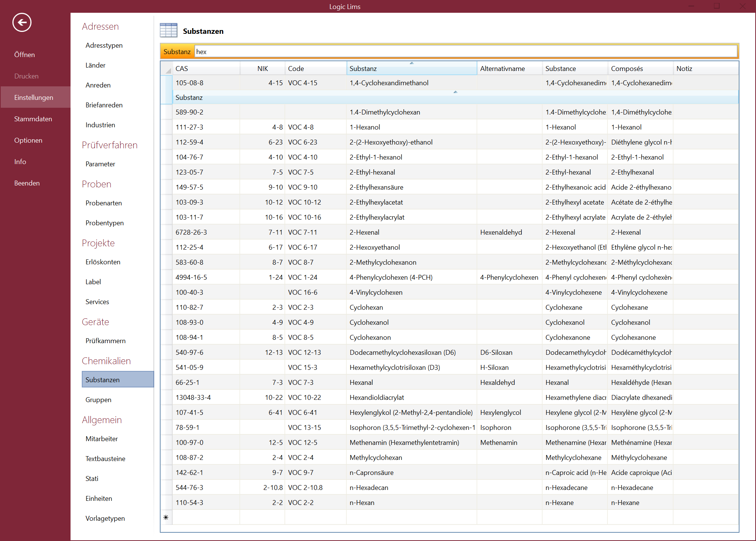Click the Substanzen table icon

pos(168,30)
